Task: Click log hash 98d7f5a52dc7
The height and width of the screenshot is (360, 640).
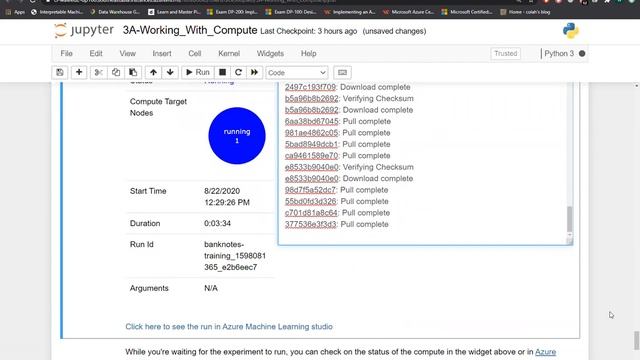Action: [x=310, y=190]
